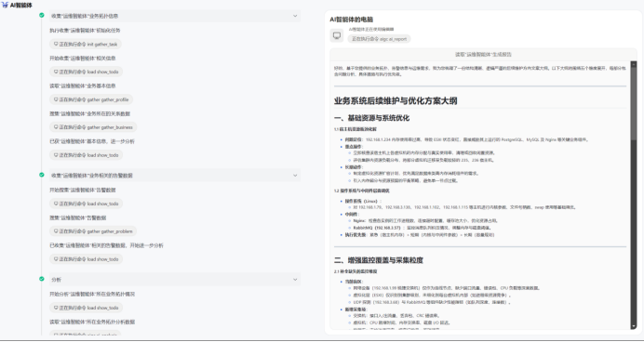Click the 2.1 subsection heading in report
The width and height of the screenshot is (644, 342).
[356, 271]
